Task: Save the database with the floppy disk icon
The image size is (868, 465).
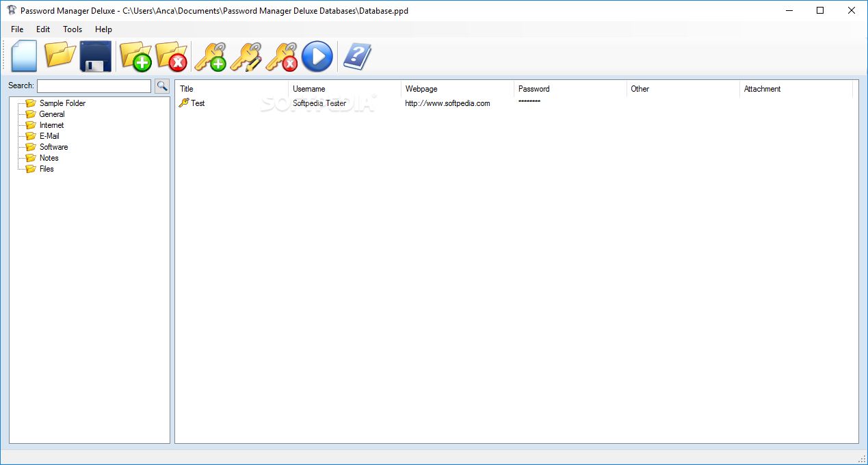Action: [x=96, y=56]
